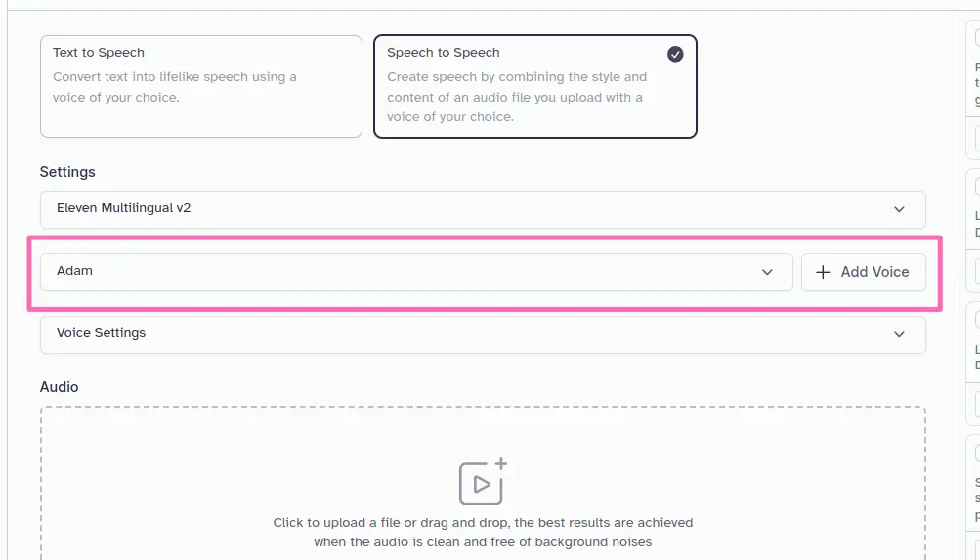980x560 pixels.
Task: Click the plus icon beside Add Voice
Action: 823,272
